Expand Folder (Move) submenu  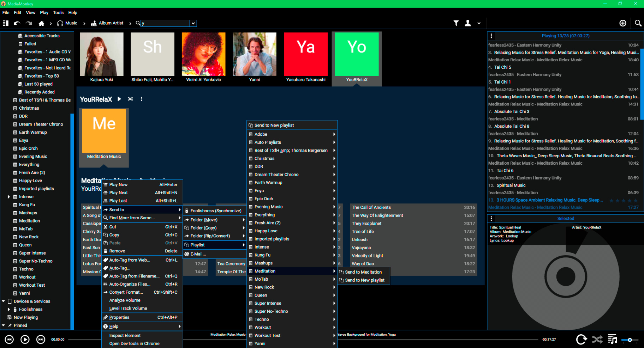point(215,220)
